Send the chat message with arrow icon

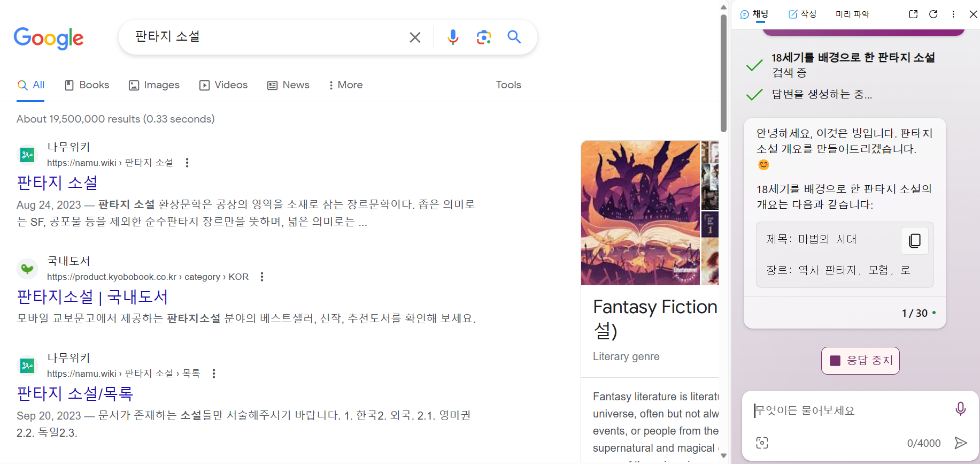tap(961, 443)
